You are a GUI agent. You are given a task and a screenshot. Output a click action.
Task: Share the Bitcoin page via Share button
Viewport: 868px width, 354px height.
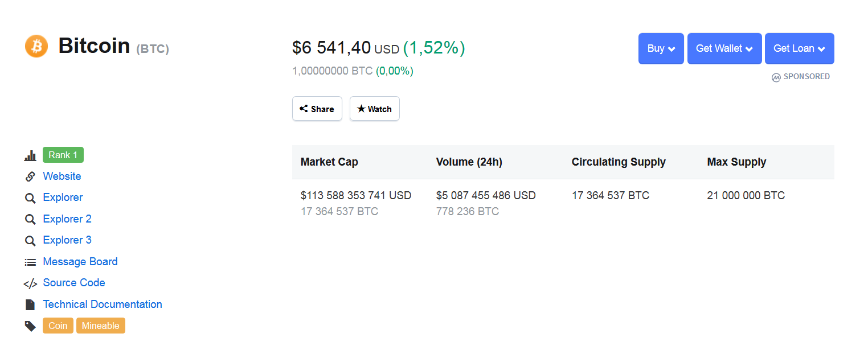click(x=317, y=109)
